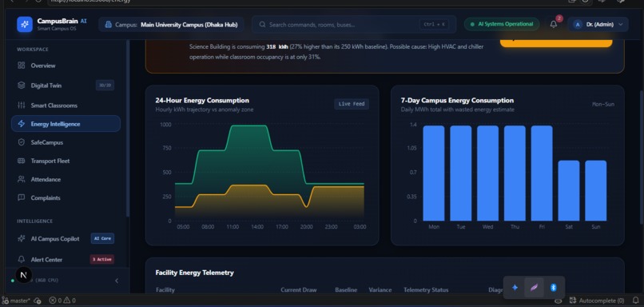Click the magnifier icon in the search bar
The image size is (644, 307).
tap(262, 25)
